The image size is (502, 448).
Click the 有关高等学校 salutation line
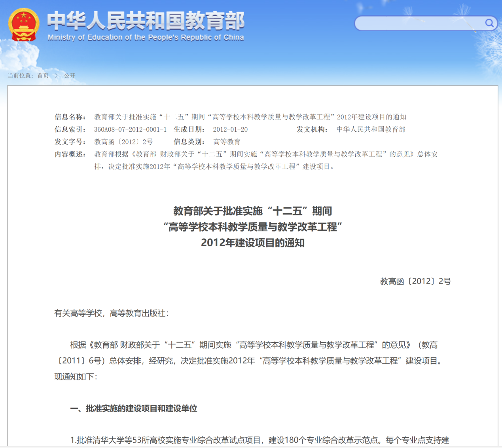tap(112, 313)
